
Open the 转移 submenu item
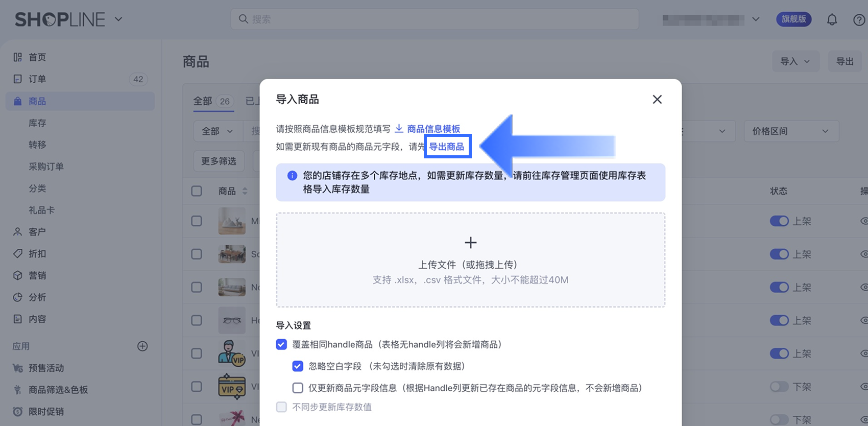click(x=37, y=145)
